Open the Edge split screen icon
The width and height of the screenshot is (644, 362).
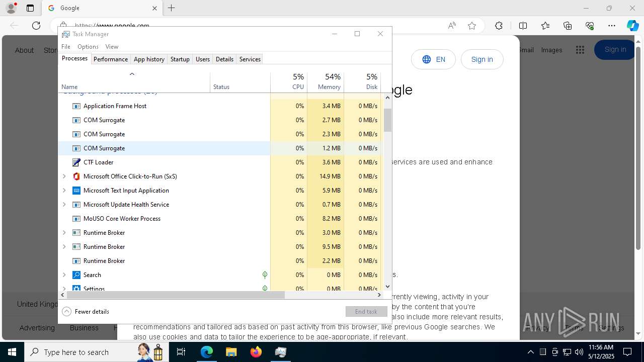523,26
